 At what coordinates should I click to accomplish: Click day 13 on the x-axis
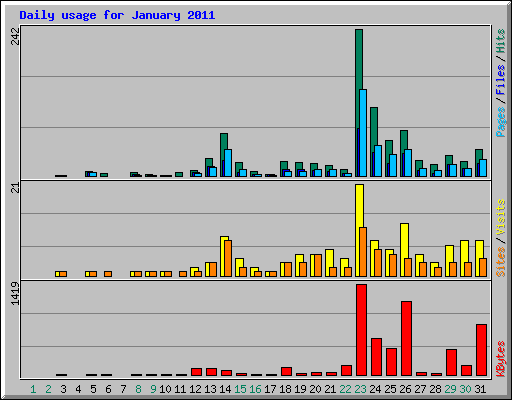pyautogui.click(x=210, y=389)
